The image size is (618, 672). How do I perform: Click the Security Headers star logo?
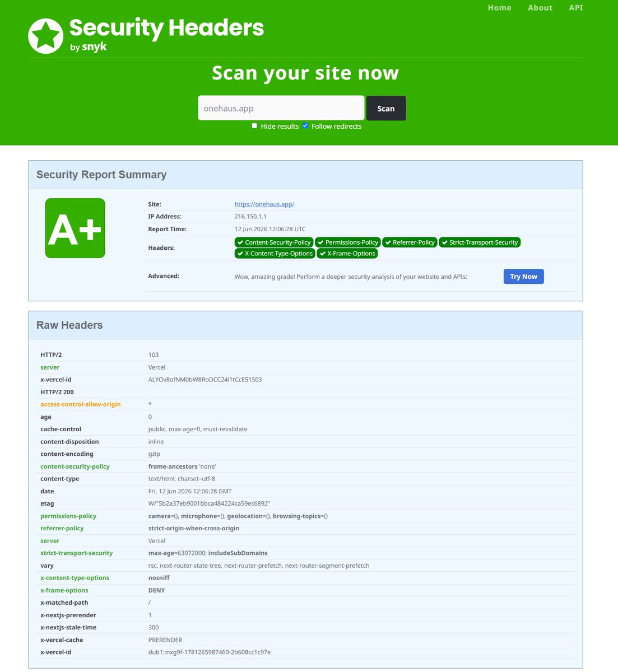coord(46,36)
